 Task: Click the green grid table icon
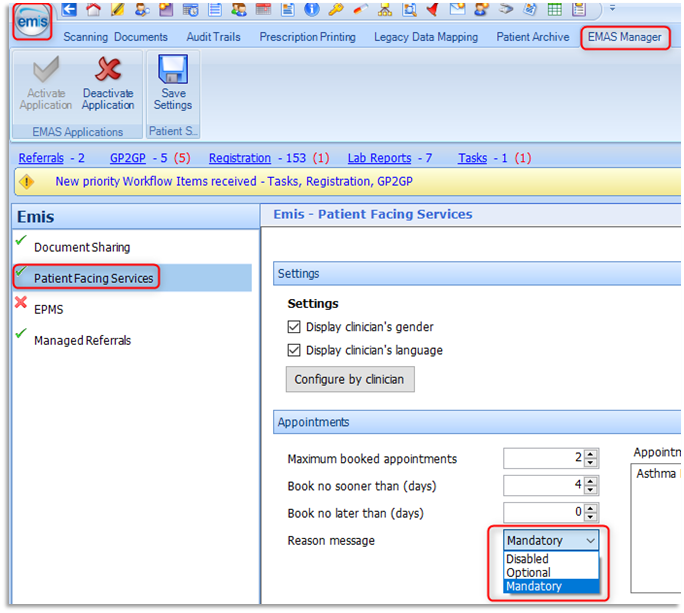(554, 9)
